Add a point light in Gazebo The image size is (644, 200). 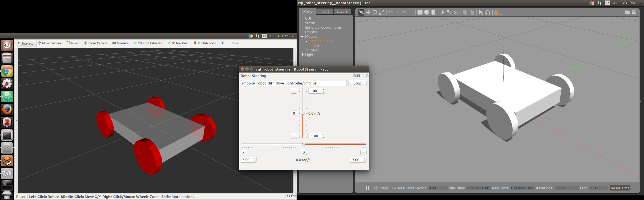point(443,12)
